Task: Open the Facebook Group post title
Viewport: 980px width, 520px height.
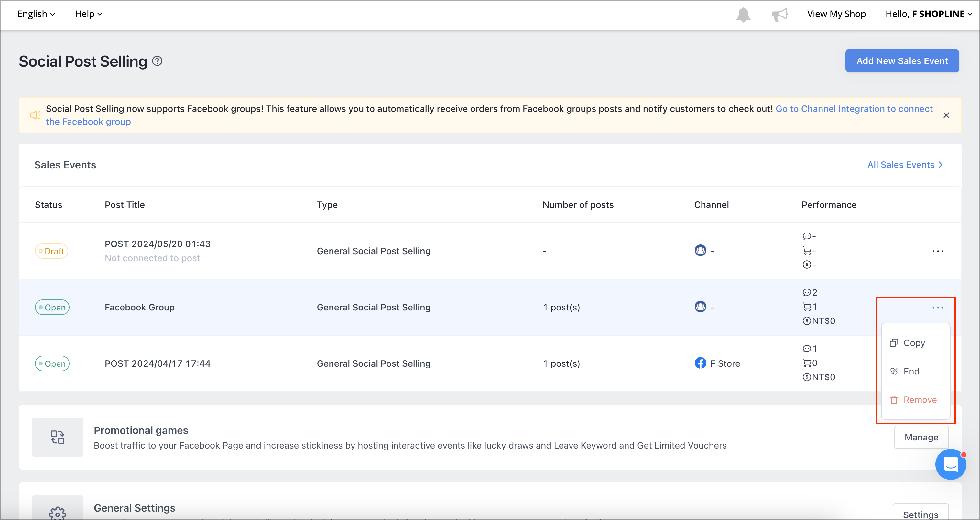Action: pyautogui.click(x=140, y=307)
